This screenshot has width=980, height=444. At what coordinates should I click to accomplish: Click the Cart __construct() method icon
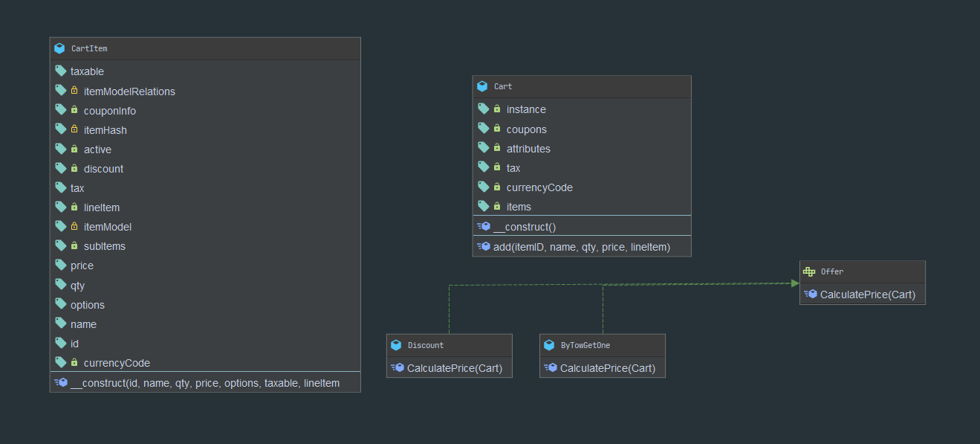click(483, 226)
